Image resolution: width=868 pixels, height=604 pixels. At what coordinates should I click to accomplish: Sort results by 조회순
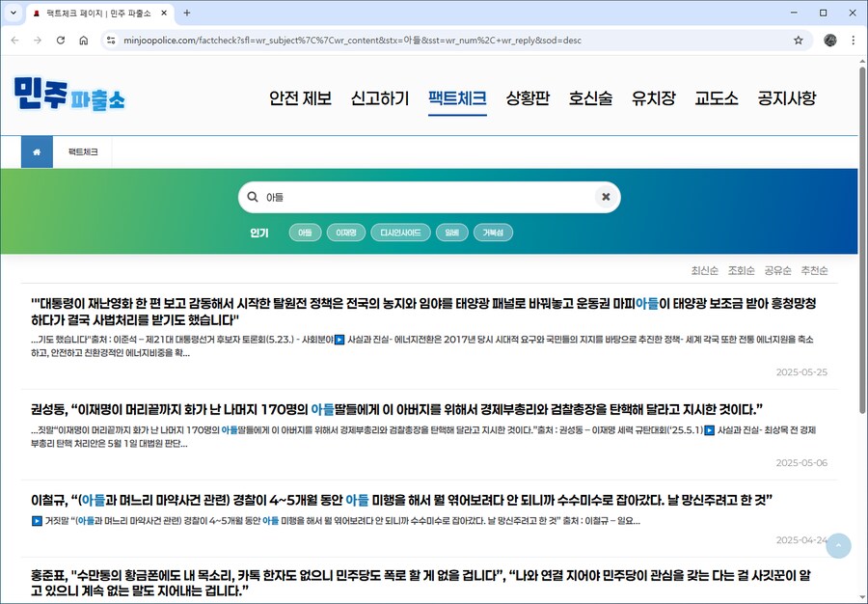[x=740, y=270]
